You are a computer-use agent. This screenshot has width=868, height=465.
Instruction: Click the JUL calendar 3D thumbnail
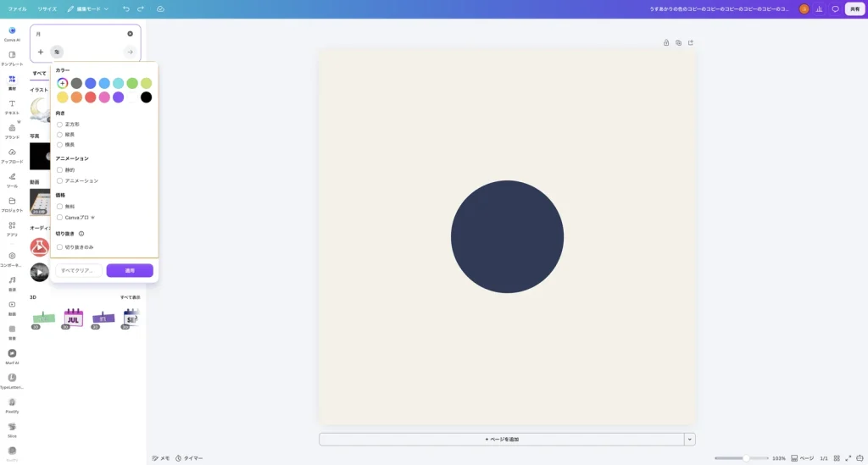pyautogui.click(x=73, y=318)
